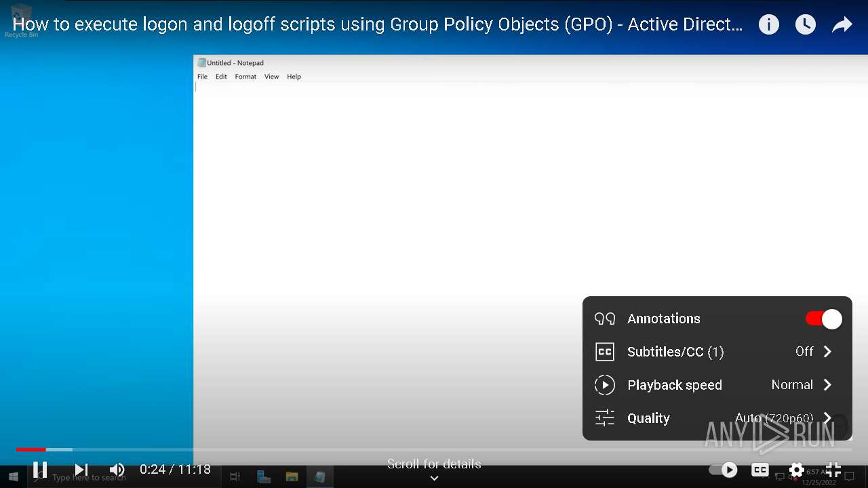Click the Playback speed dial icon
This screenshot has height=488, width=868.
coord(604,385)
